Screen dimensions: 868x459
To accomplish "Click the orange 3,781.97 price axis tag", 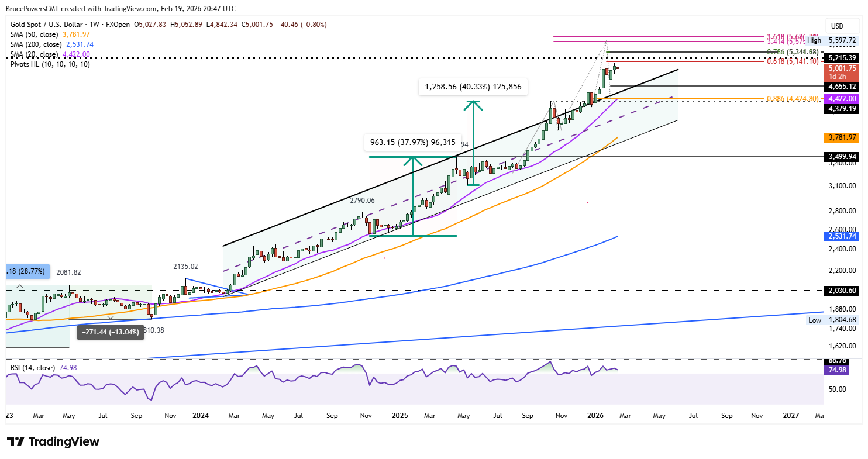I will [842, 137].
